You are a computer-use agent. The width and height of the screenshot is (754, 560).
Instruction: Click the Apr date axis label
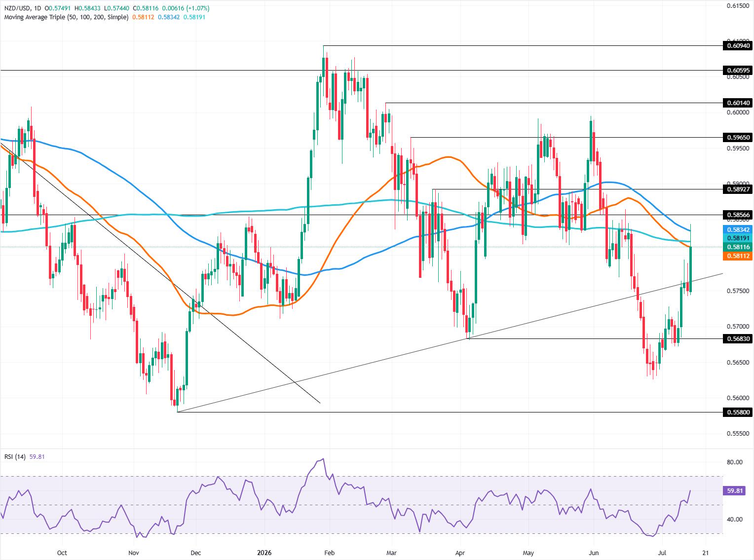click(x=460, y=553)
